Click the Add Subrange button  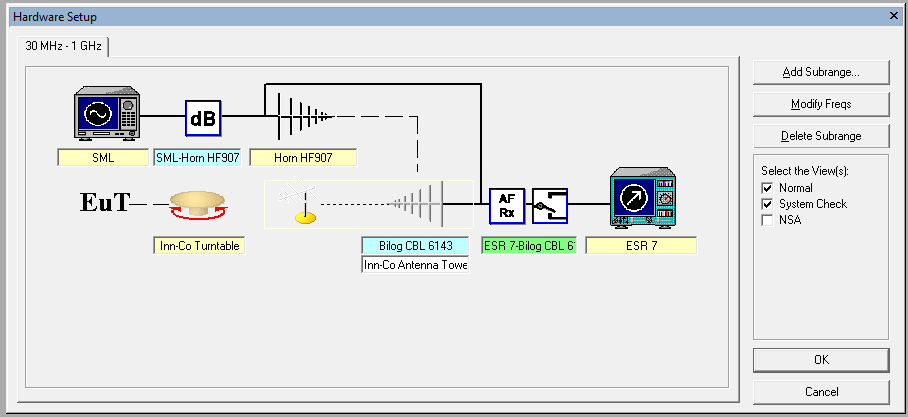click(x=821, y=72)
